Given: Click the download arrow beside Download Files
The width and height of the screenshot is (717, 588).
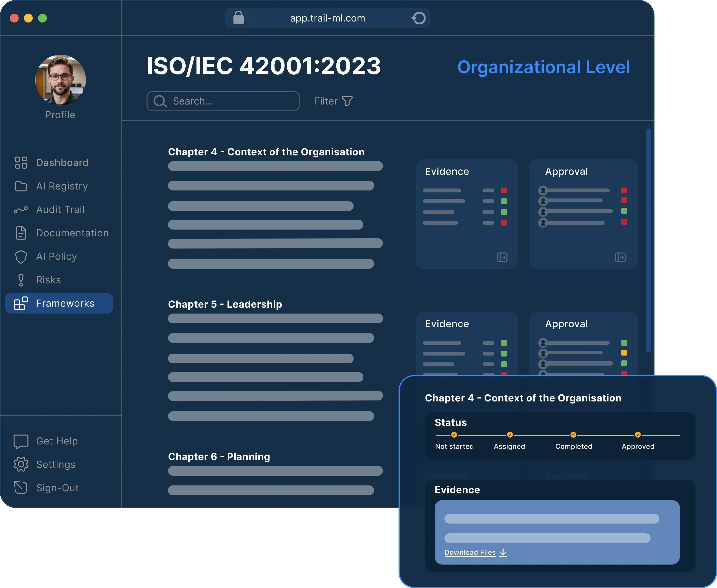Looking at the screenshot, I should (x=503, y=552).
